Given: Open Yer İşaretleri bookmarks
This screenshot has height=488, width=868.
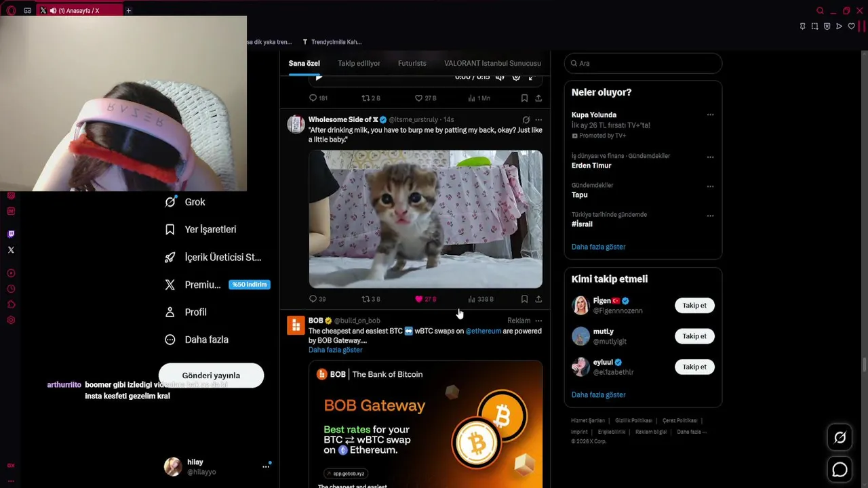Looking at the screenshot, I should [201, 229].
